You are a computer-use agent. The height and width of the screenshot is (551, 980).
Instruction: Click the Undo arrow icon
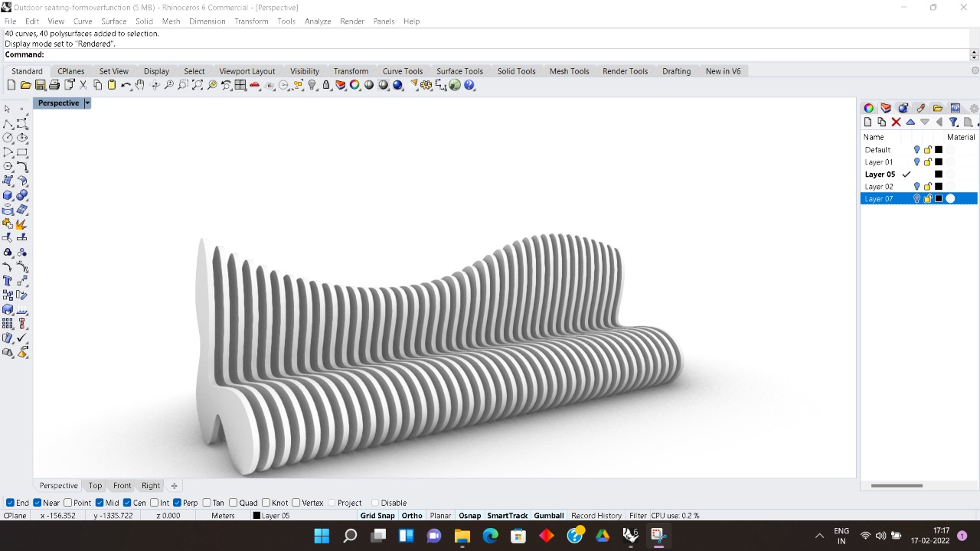[126, 85]
